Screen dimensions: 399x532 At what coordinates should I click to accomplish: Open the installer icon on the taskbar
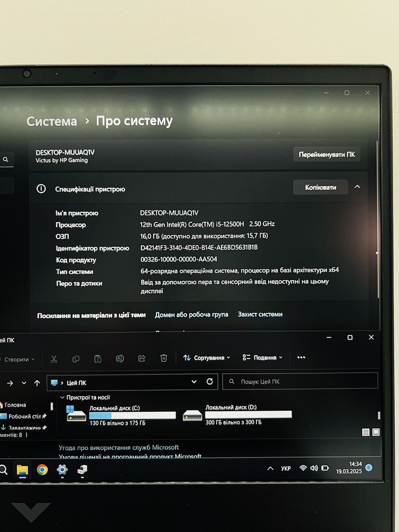point(82,470)
